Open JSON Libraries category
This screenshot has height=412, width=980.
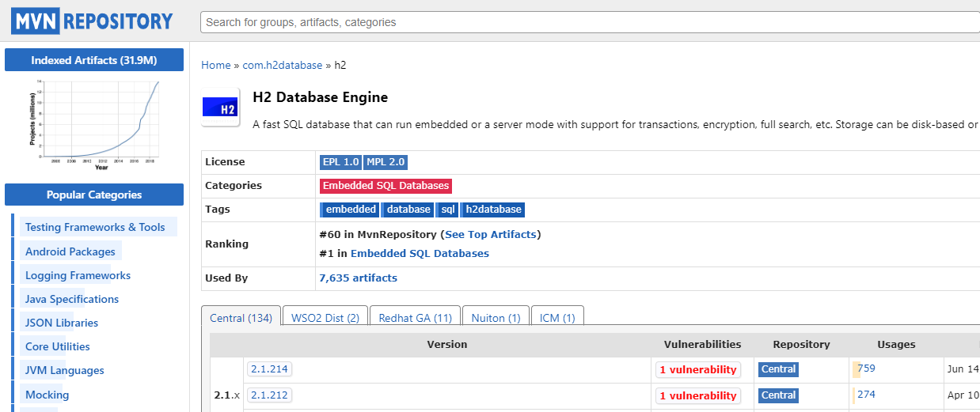[x=62, y=323]
